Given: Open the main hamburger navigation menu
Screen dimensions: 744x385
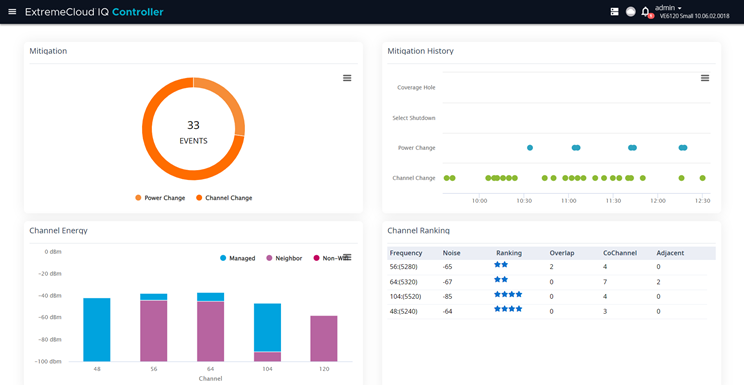Looking at the screenshot, I should pos(12,12).
